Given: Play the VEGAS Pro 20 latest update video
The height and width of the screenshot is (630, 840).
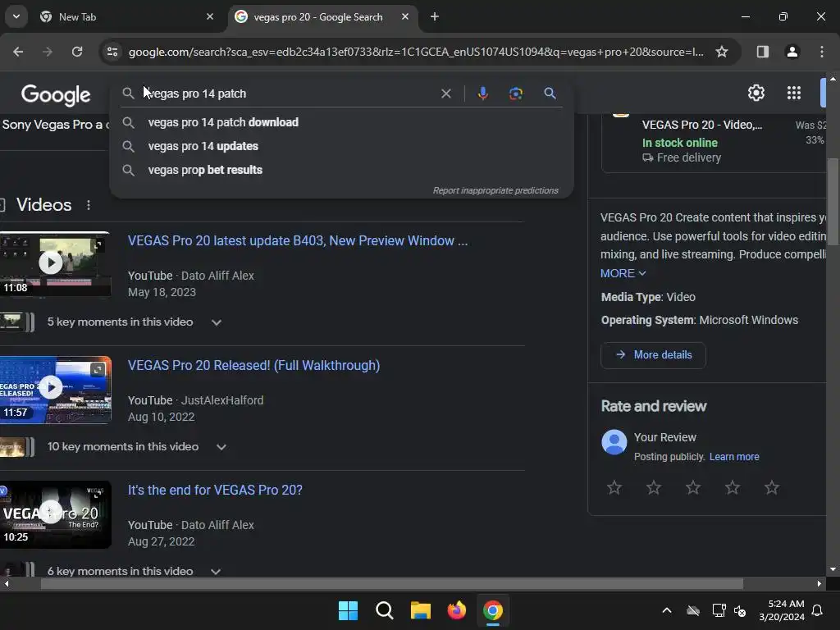Looking at the screenshot, I should [51, 262].
